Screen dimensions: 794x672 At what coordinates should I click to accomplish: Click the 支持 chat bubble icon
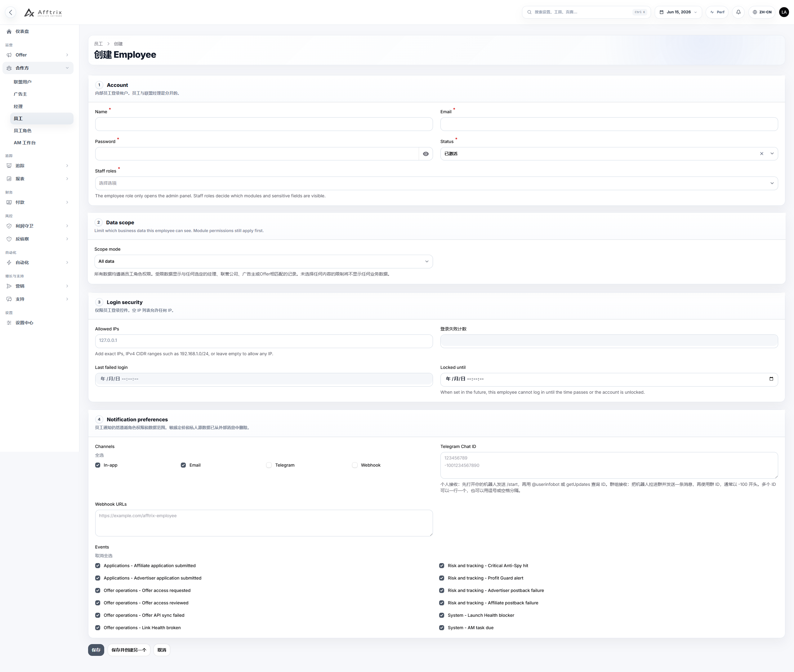pos(9,299)
